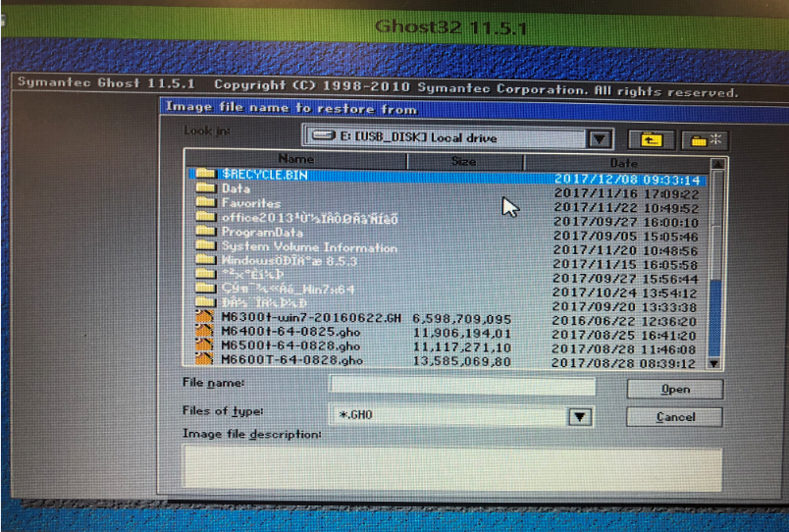Select the ProgramData folder

pos(262,232)
